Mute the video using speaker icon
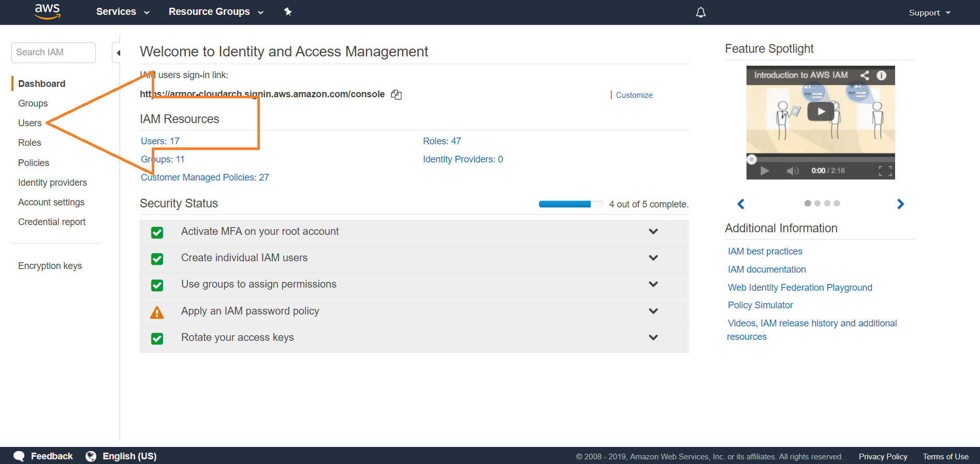The height and width of the screenshot is (464, 980). 792,171
